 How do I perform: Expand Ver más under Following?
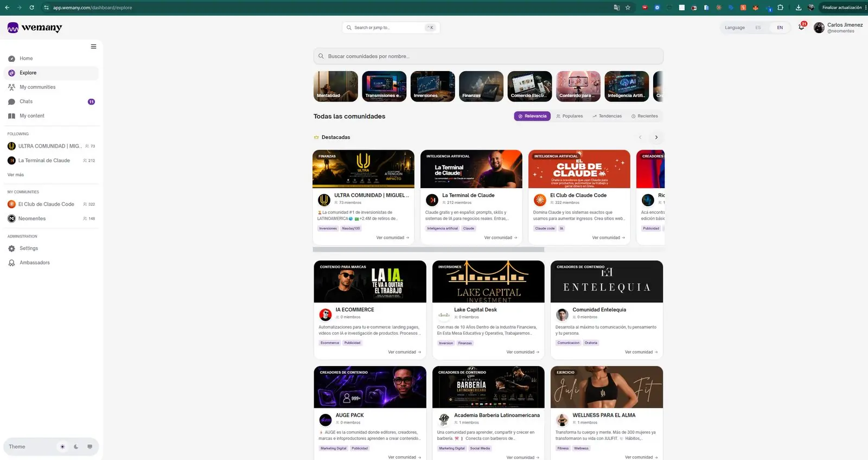pyautogui.click(x=16, y=175)
